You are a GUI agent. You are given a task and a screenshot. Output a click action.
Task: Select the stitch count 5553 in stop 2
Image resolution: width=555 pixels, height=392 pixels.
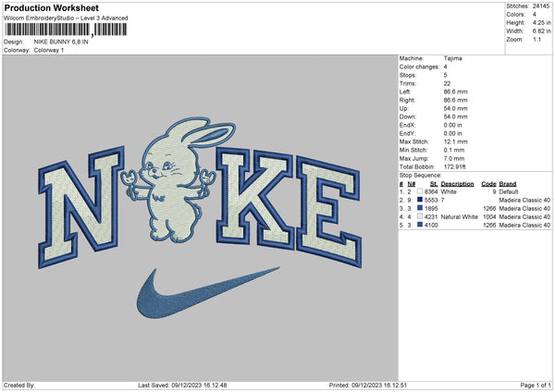click(x=431, y=201)
